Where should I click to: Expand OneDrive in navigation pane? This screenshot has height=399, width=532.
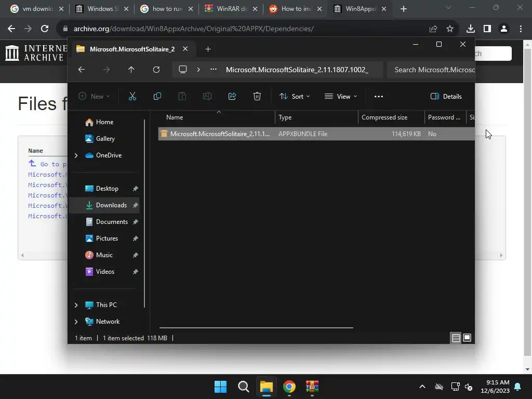pos(76,155)
